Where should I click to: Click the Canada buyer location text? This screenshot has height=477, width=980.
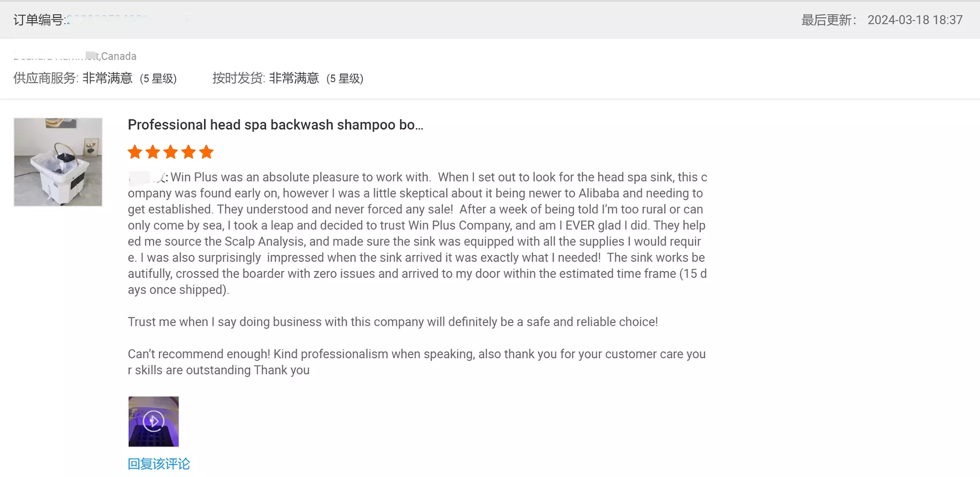click(x=119, y=56)
